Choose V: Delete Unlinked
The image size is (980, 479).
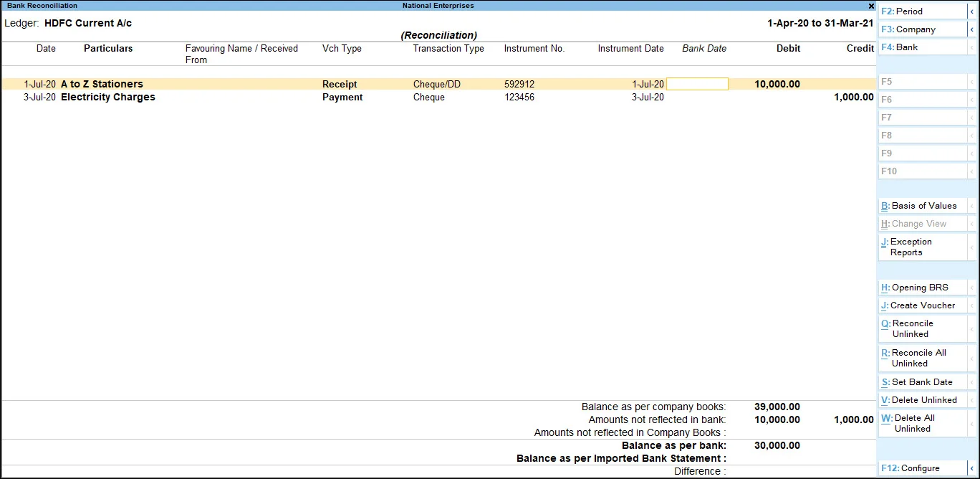[923, 400]
